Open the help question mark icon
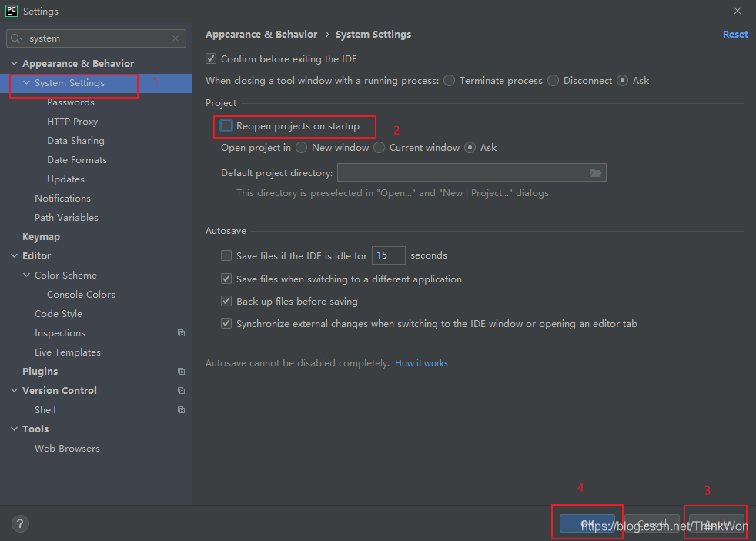The width and height of the screenshot is (756, 541). tap(20, 524)
